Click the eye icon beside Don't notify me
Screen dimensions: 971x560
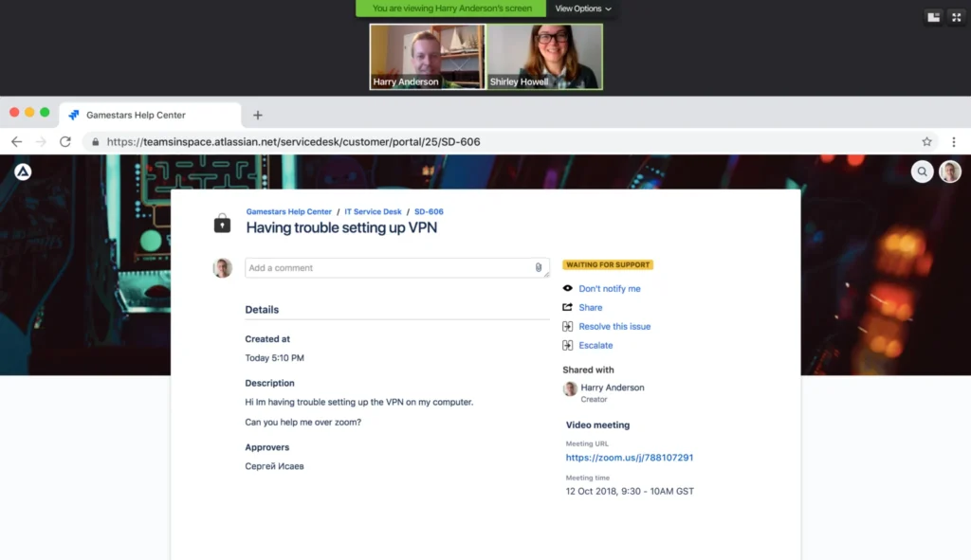(567, 288)
